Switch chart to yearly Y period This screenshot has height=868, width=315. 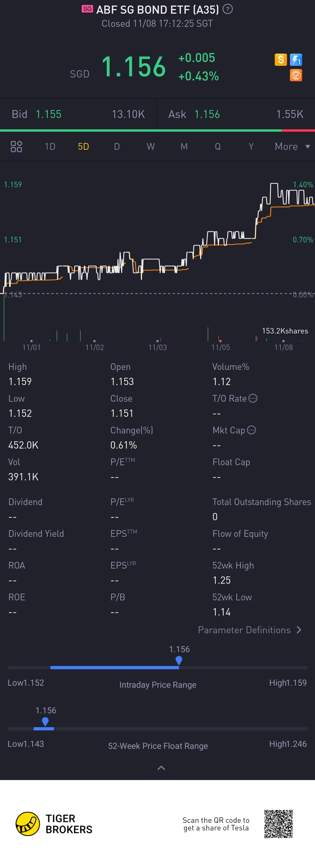pos(251,147)
